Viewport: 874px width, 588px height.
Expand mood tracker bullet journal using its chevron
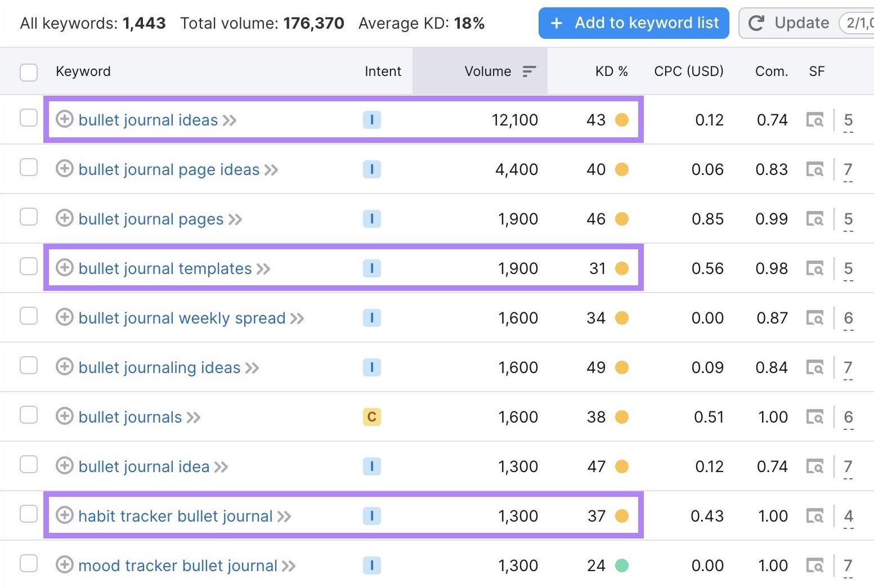289,565
